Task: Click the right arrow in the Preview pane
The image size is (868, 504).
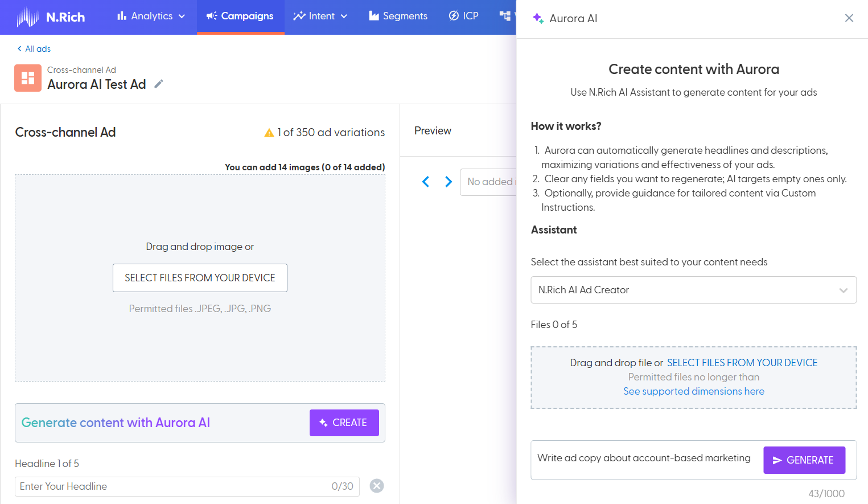Action: point(449,182)
